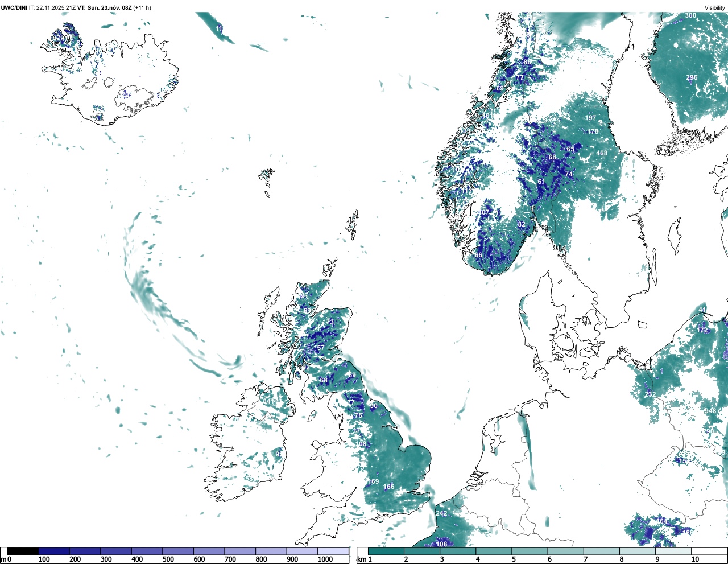The height and width of the screenshot is (564, 728).
Task: Click the '8' tick on km scale
Action: pos(621,559)
